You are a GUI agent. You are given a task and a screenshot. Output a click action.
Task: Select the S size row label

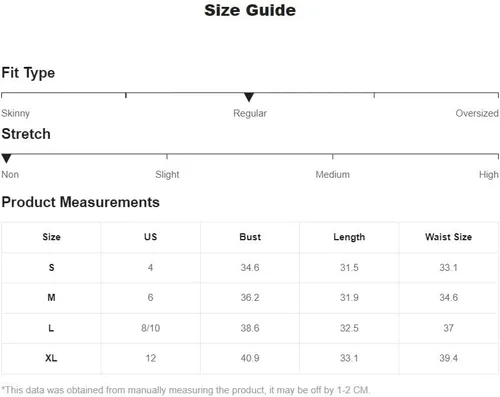(51, 268)
